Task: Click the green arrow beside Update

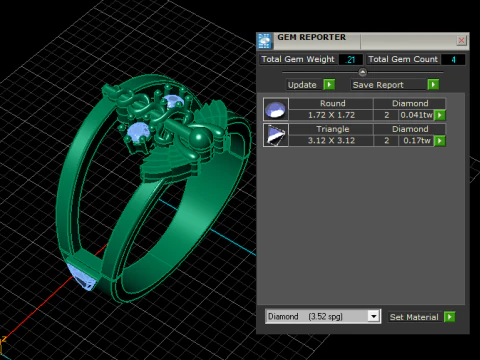Action: coord(329,85)
